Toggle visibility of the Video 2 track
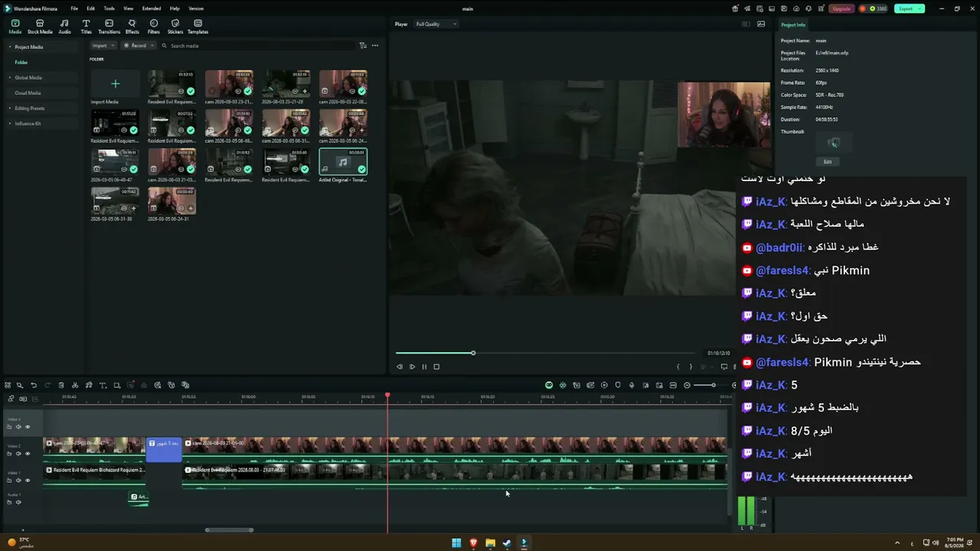Image resolution: width=980 pixels, height=551 pixels. click(28, 454)
